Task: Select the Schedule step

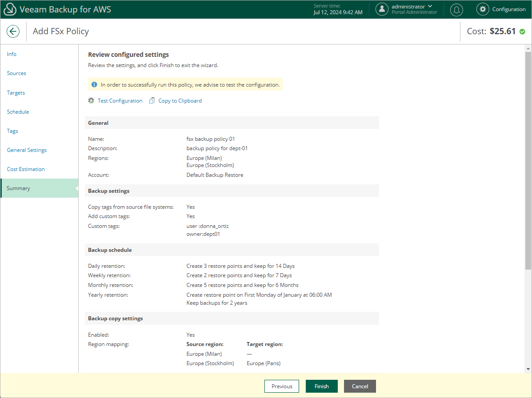Action: pyautogui.click(x=18, y=112)
